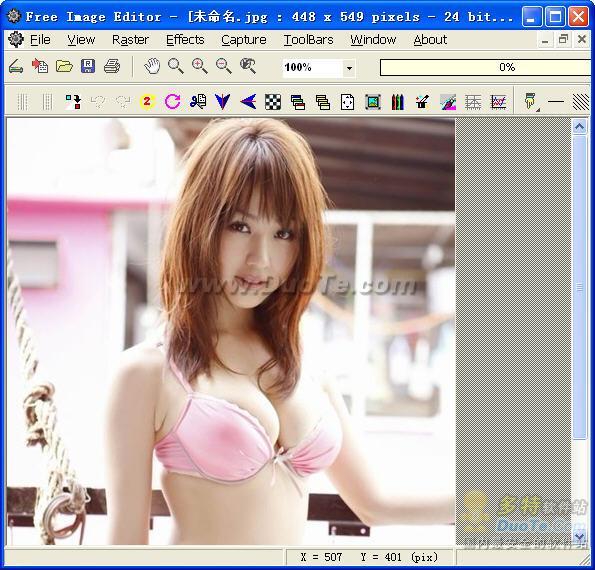Select the plain magnifier zoom tool
Image resolution: width=595 pixels, height=570 pixels.
176,67
